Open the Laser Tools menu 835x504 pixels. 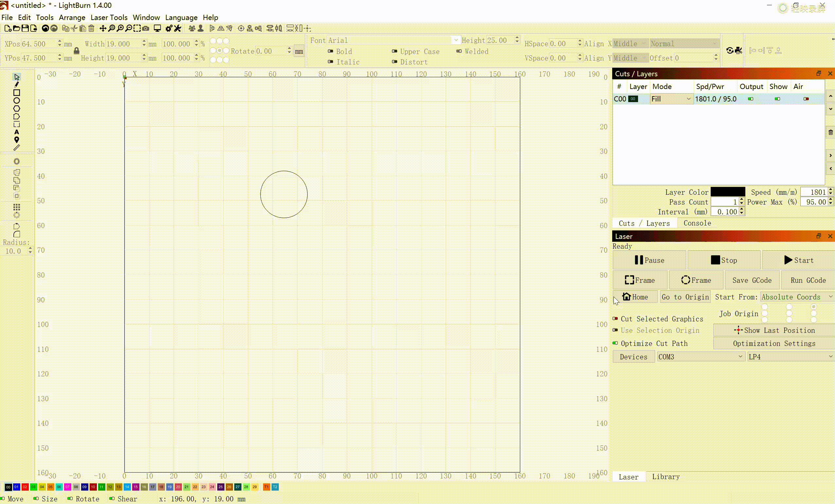pyautogui.click(x=109, y=17)
